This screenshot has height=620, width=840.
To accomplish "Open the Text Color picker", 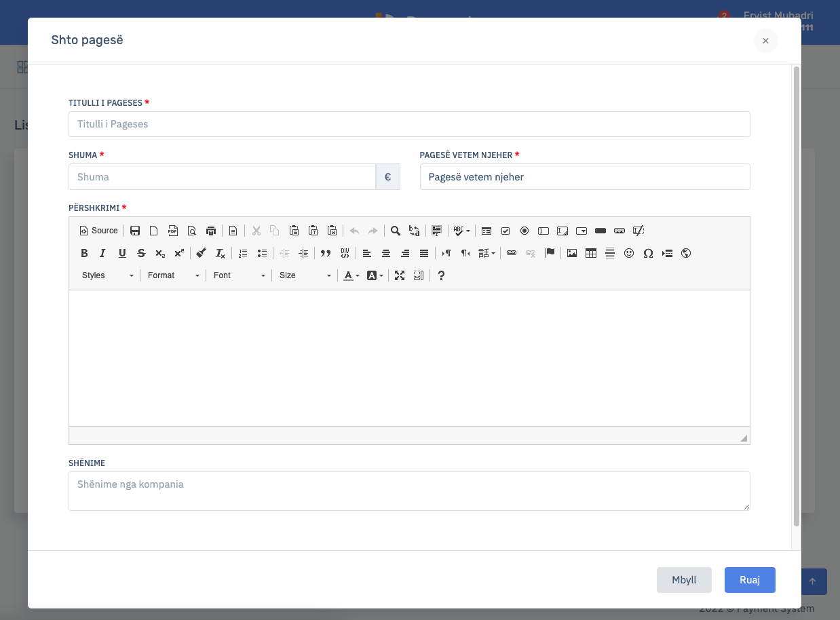I will [x=351, y=275].
